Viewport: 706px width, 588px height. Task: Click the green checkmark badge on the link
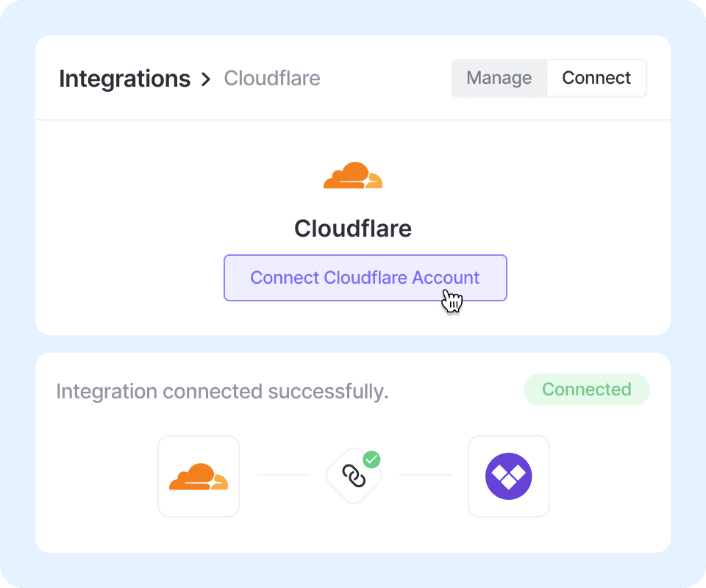371,459
